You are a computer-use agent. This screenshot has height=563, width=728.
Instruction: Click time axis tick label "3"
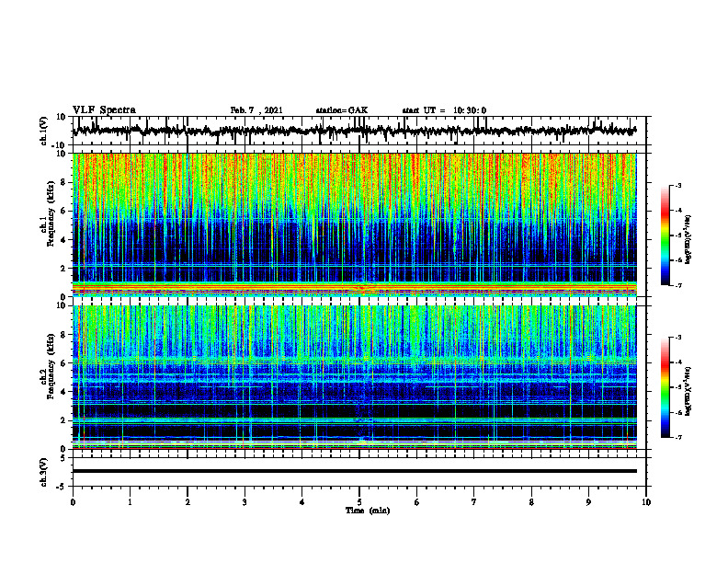point(245,502)
